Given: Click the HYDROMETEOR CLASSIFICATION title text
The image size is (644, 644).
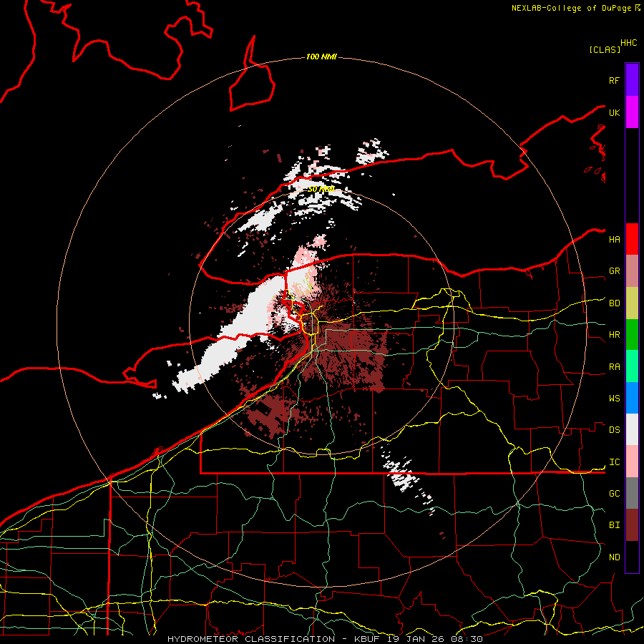Looking at the screenshot, I should point(251,639).
